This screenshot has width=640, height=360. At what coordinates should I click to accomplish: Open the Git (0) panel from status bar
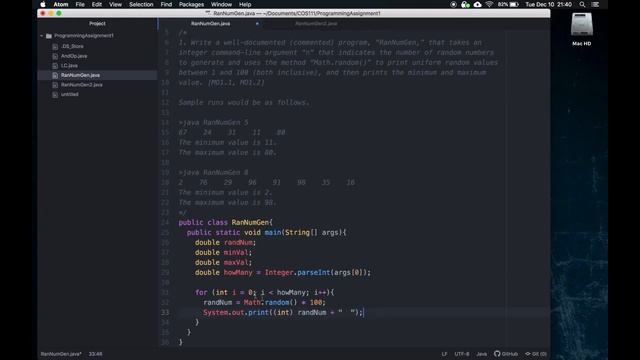tap(536, 354)
